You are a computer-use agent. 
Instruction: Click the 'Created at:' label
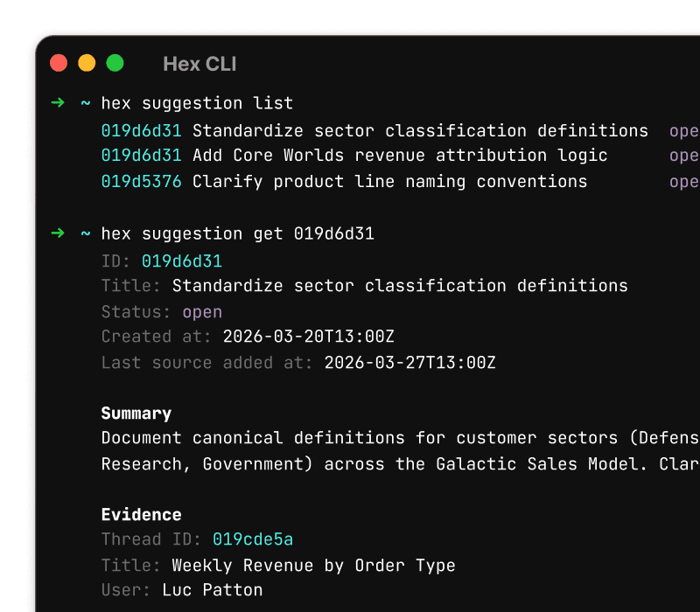157,337
